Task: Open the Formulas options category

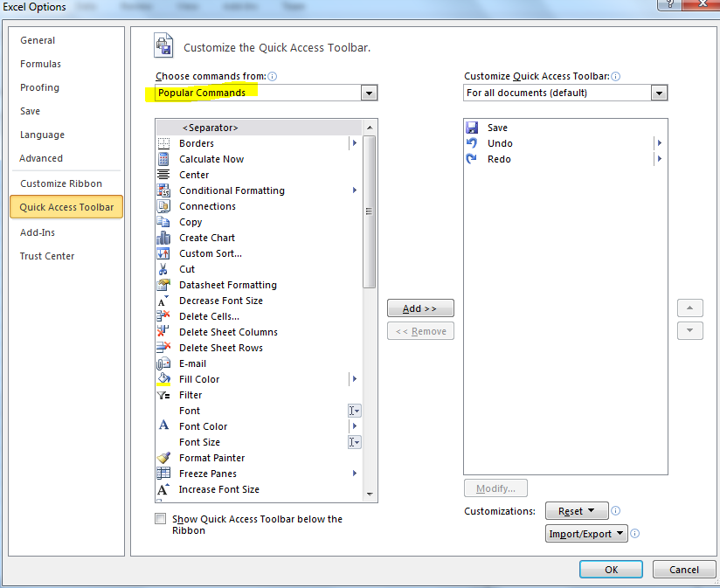Action: [x=40, y=64]
